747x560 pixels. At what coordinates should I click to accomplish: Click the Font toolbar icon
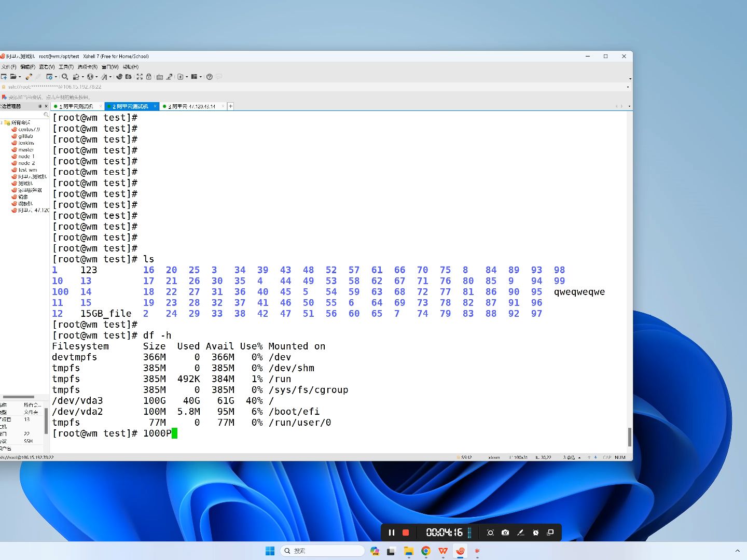[104, 77]
